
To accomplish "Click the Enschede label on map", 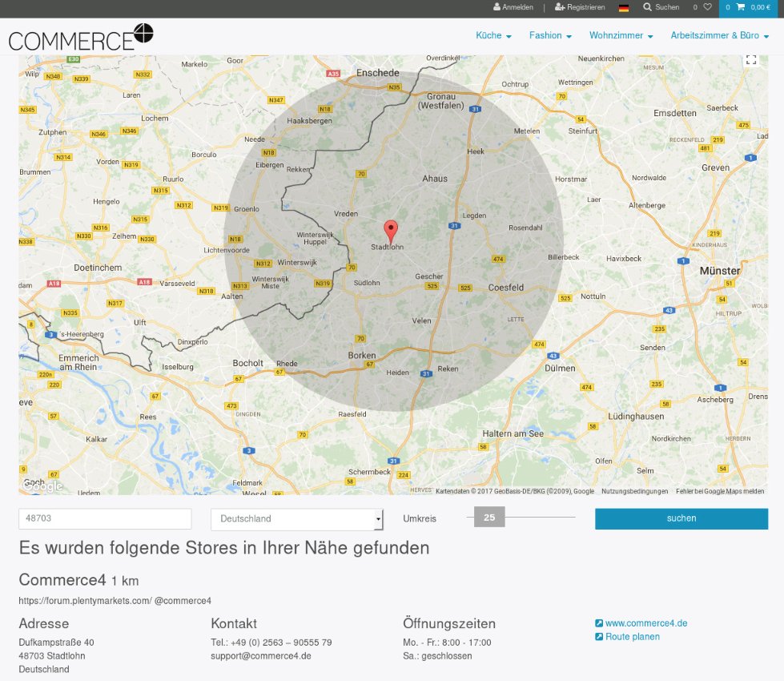I will [377, 73].
